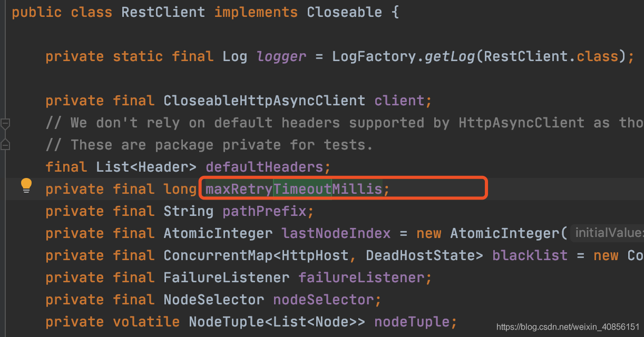
Task: Click the Closeable interface name
Action: pyautogui.click(x=344, y=12)
